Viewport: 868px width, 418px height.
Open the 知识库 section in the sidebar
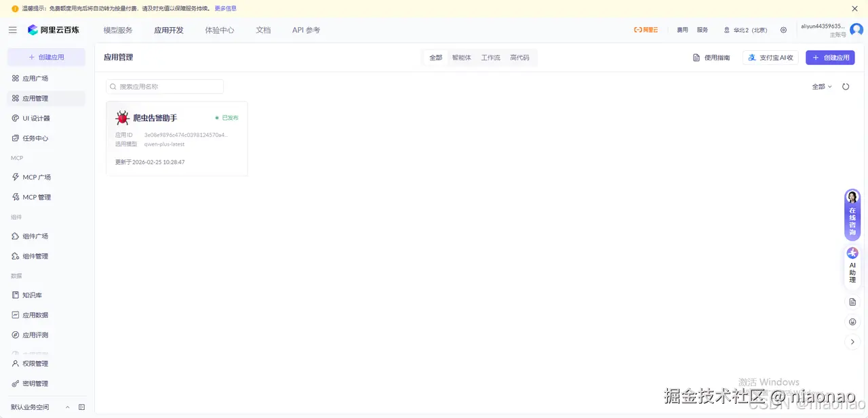click(x=31, y=295)
